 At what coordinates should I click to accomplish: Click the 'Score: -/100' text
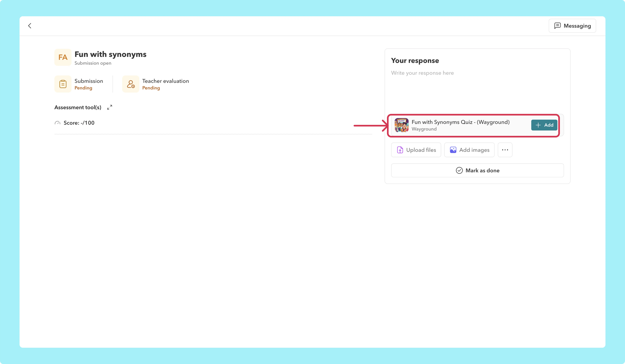[x=79, y=123]
